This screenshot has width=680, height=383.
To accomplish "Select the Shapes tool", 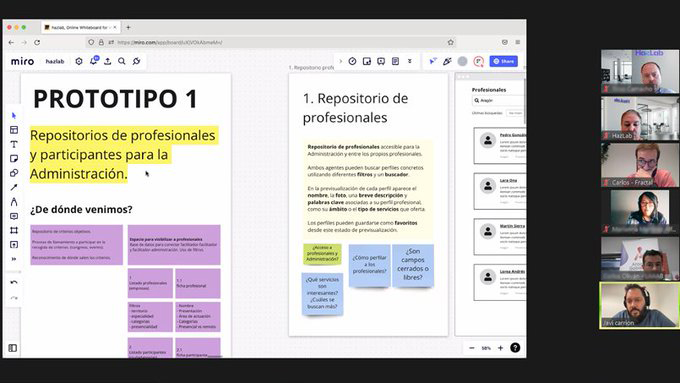I will (x=14, y=173).
